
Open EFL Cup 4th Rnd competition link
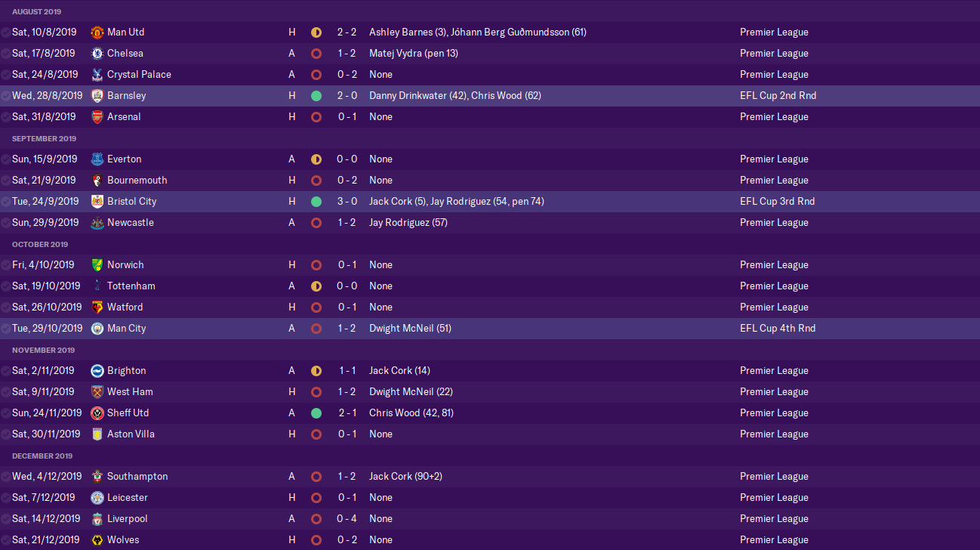[x=778, y=329]
